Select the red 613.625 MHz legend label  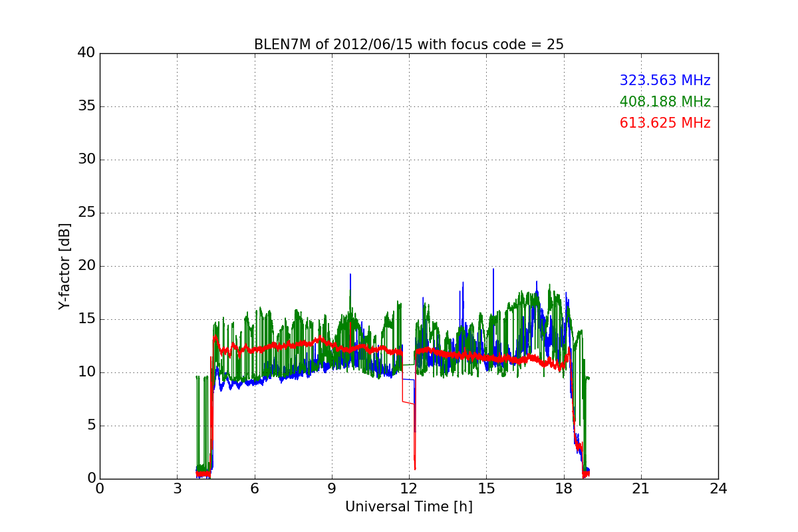coord(664,123)
